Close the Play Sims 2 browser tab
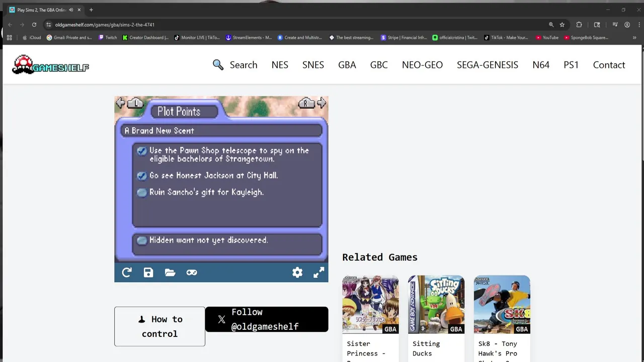This screenshot has width=644, height=362. point(79,10)
